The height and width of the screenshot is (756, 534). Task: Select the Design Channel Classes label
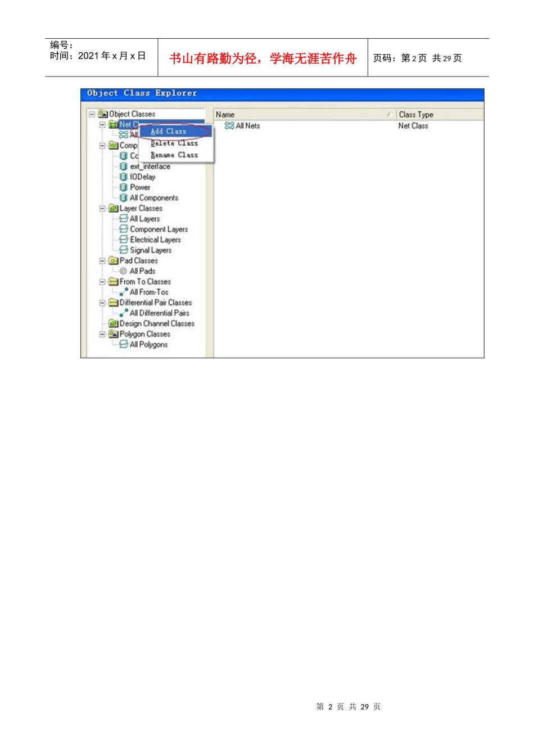(x=157, y=323)
